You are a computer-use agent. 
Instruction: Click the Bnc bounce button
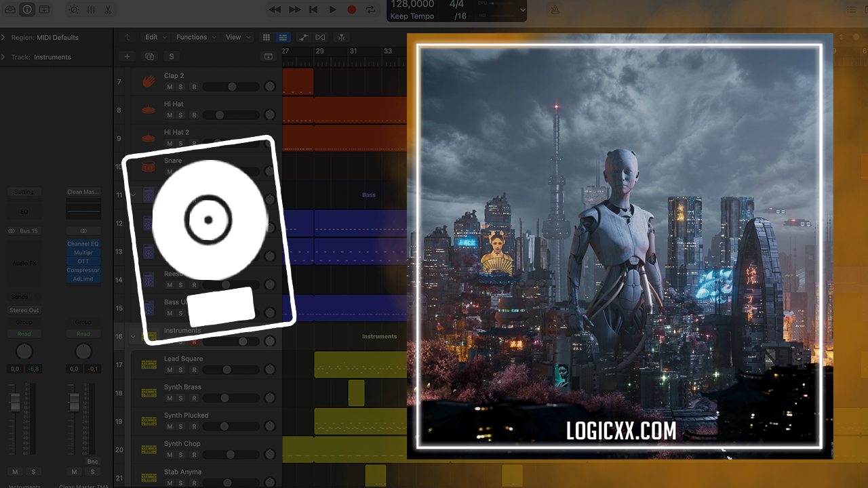[92, 462]
